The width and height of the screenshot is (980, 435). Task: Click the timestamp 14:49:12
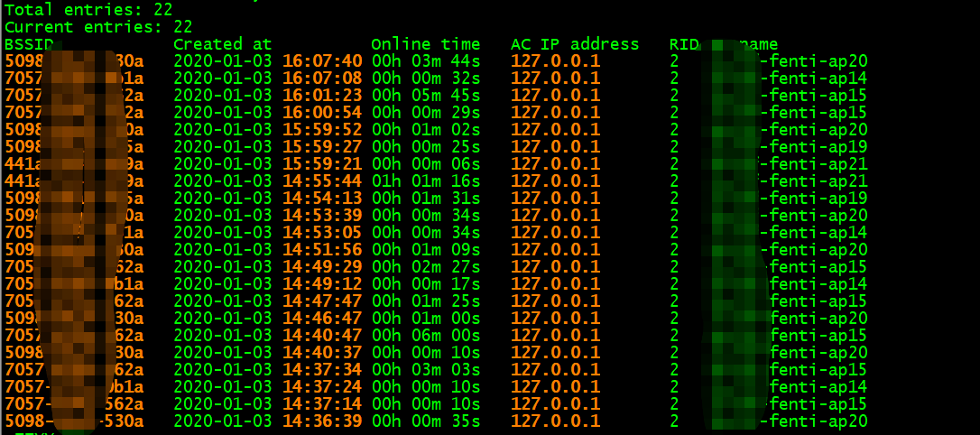click(x=322, y=283)
